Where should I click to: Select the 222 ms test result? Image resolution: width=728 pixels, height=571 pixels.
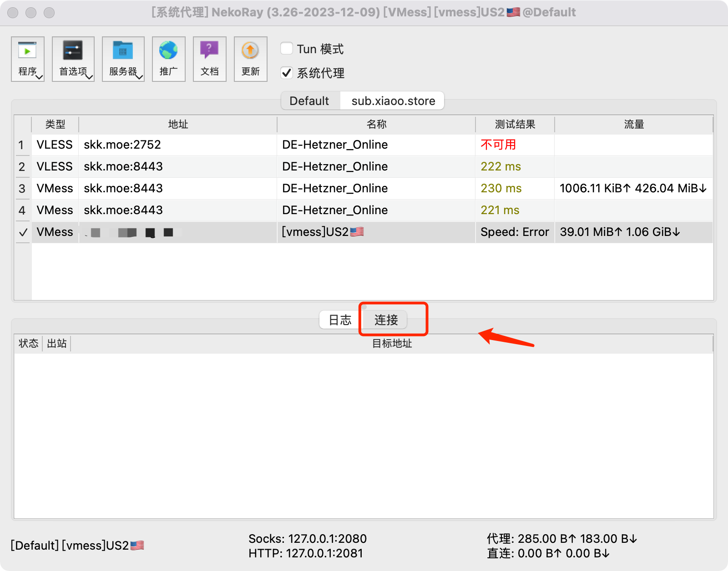515,166
